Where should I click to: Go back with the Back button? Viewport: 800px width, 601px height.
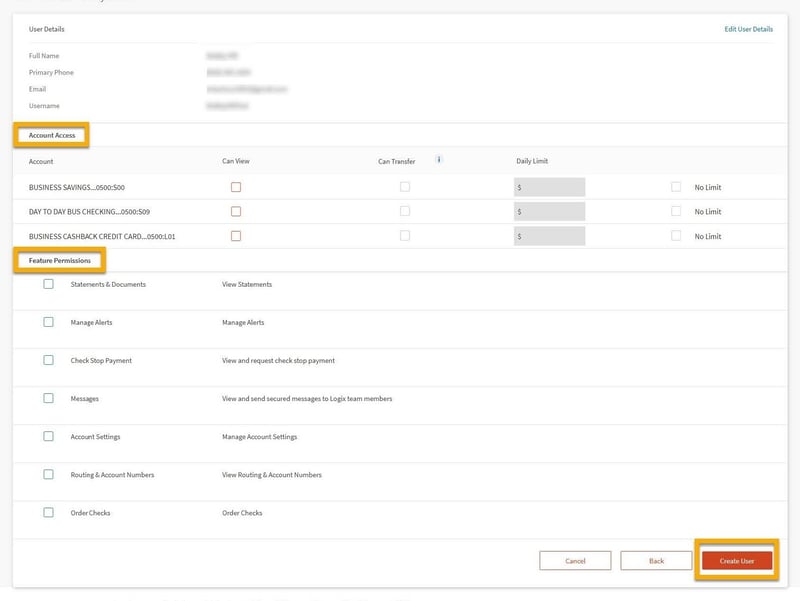click(x=656, y=561)
